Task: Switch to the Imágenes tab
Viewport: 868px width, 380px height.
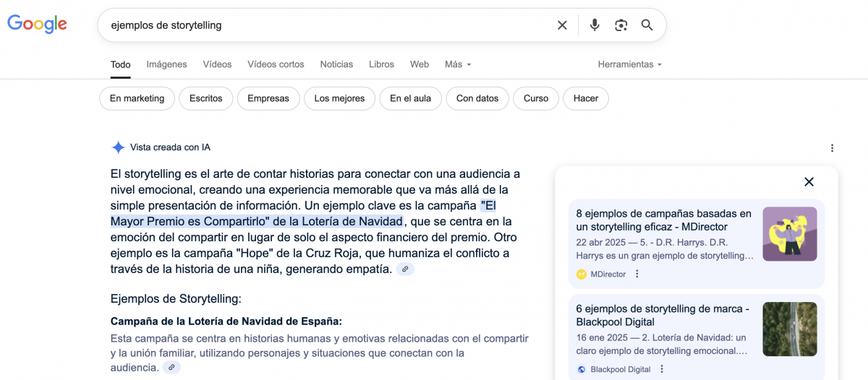Action: [x=166, y=64]
